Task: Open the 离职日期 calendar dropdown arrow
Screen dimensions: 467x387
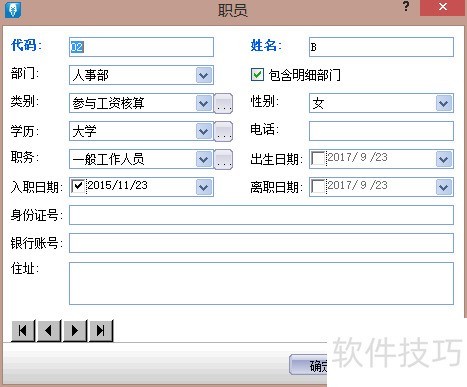Action: coord(444,187)
